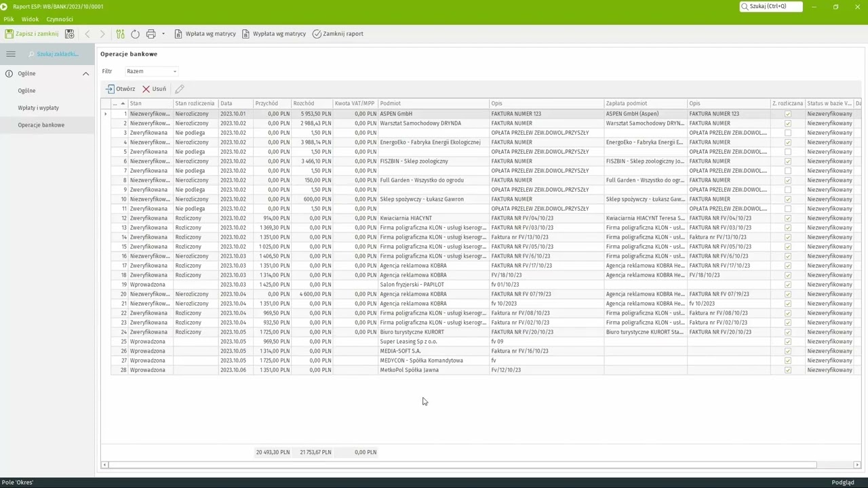
Task: Toggle Z. rozliczana checkbox for ASPEN GmbH row
Action: [787, 114]
